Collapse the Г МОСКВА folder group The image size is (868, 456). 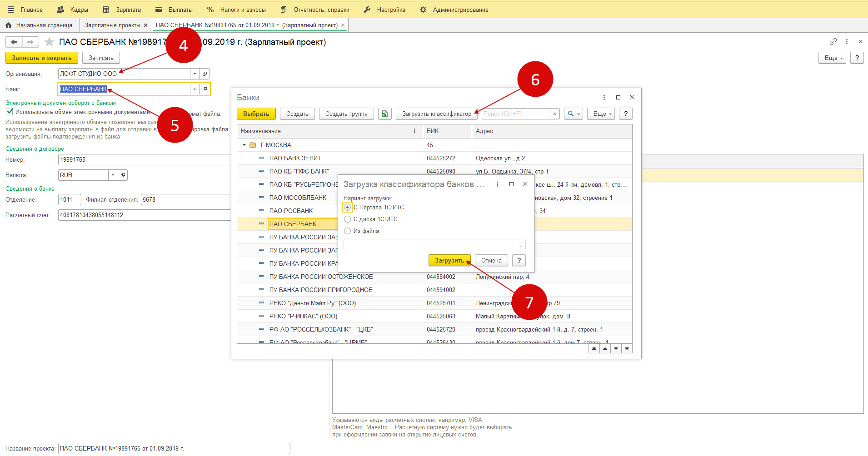point(244,145)
